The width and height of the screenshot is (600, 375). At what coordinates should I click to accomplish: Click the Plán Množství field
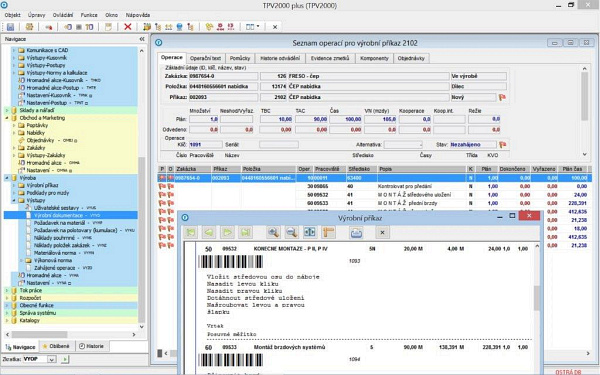(204, 119)
